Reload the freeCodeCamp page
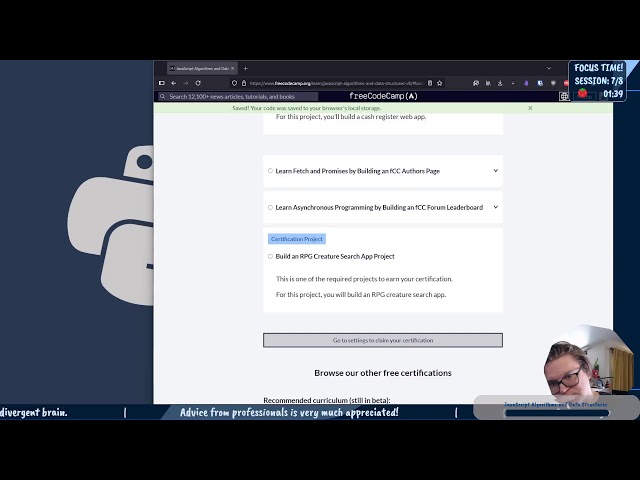The image size is (640, 480). (x=198, y=83)
